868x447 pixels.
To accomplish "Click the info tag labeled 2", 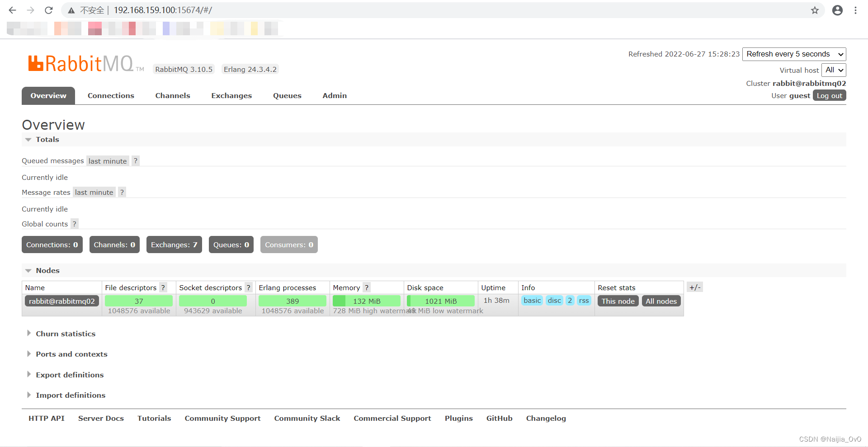I will point(570,301).
